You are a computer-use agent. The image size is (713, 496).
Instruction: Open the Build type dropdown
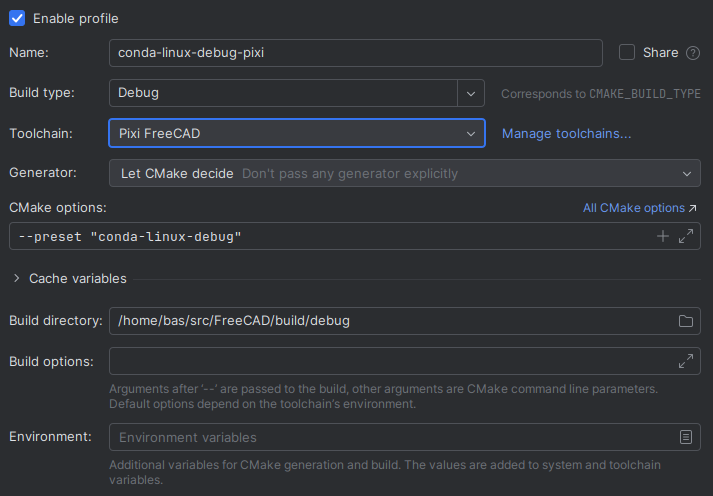(471, 93)
